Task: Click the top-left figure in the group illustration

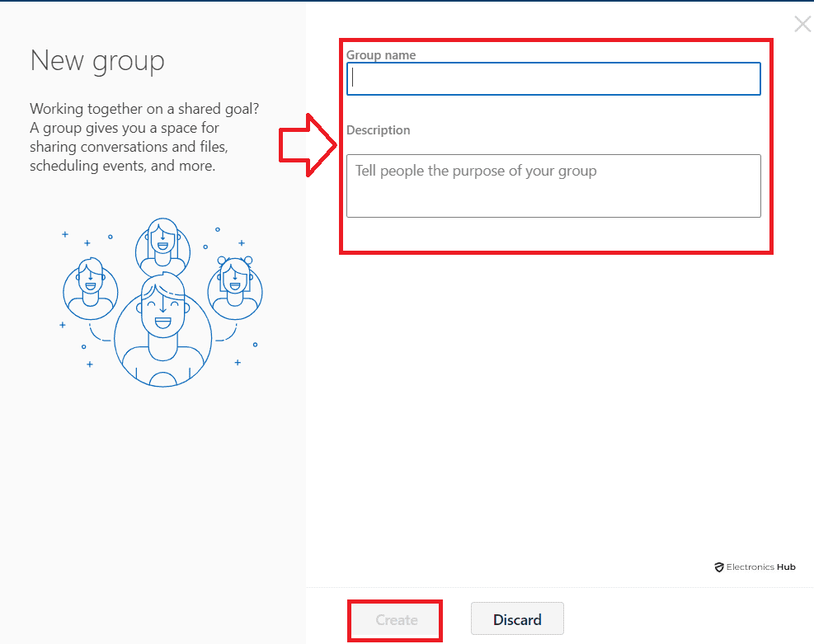Action: 90,289
